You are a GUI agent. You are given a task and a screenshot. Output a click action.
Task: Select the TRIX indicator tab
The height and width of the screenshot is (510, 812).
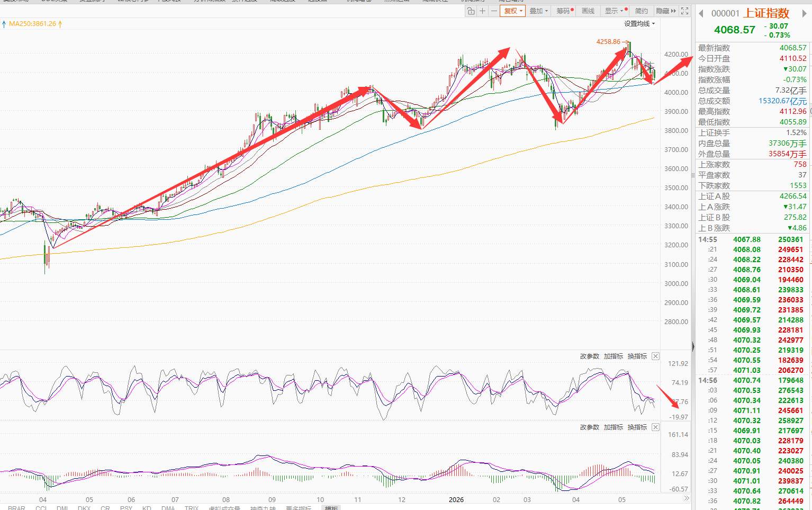pos(192,508)
